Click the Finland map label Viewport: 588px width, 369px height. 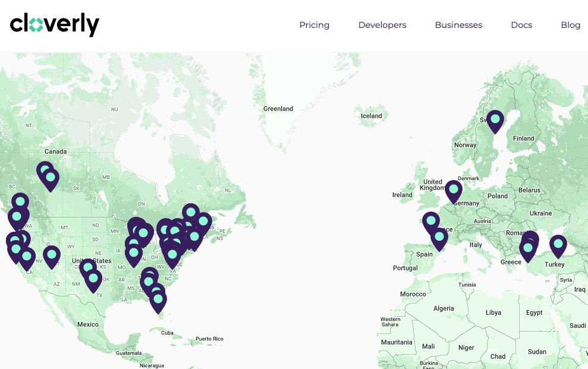(524, 138)
